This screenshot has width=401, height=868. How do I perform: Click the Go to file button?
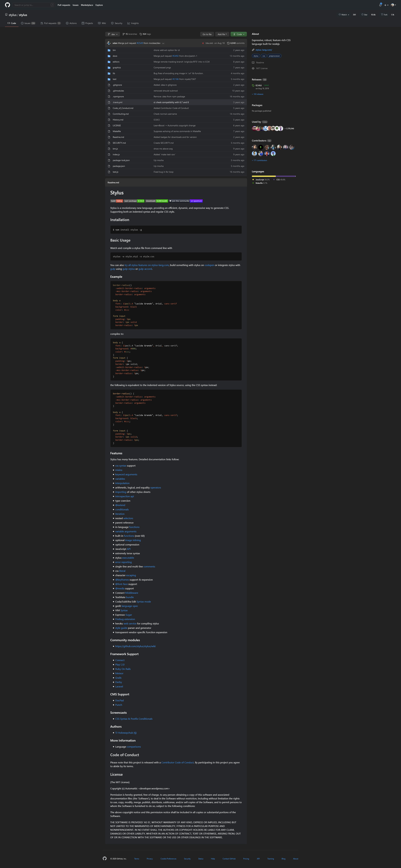point(207,34)
